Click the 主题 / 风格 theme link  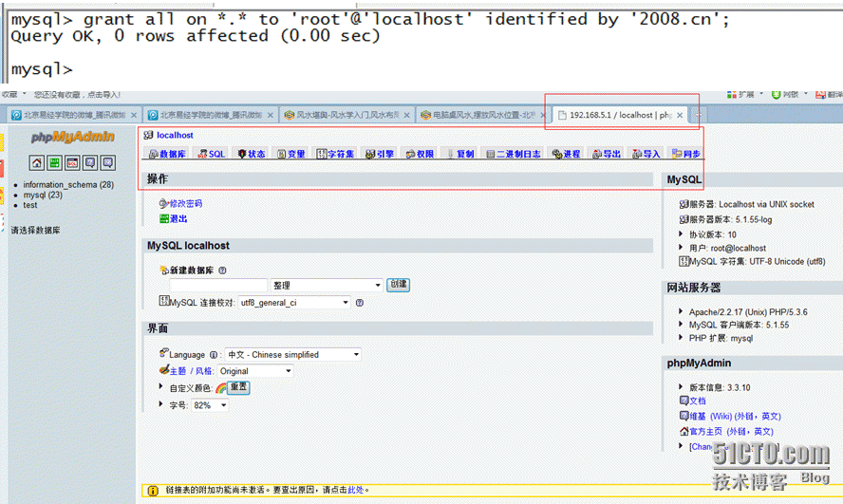click(x=191, y=371)
